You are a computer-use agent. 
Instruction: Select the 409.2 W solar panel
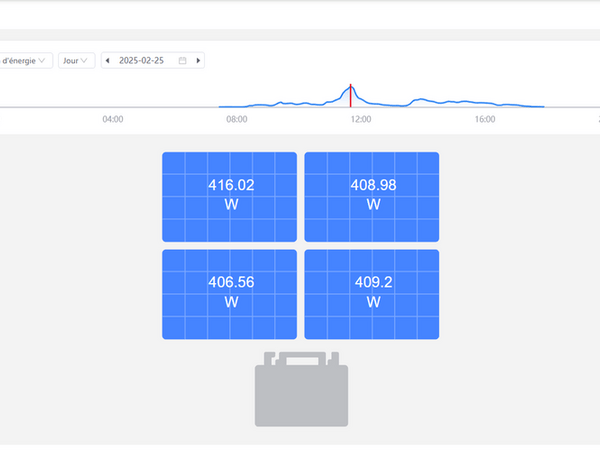[x=372, y=293]
